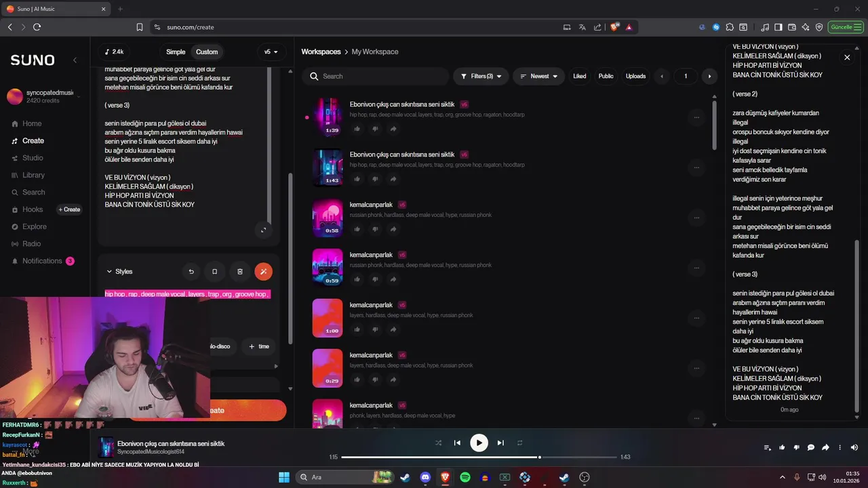The height and width of the screenshot is (488, 868).
Task: Seek on the song progress bar
Action: [x=479, y=457]
